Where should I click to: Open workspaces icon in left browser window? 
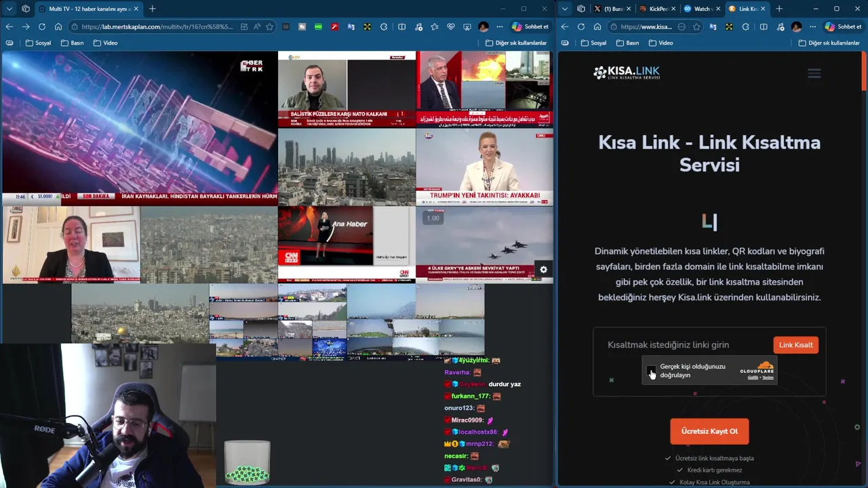pyautogui.click(x=26, y=9)
